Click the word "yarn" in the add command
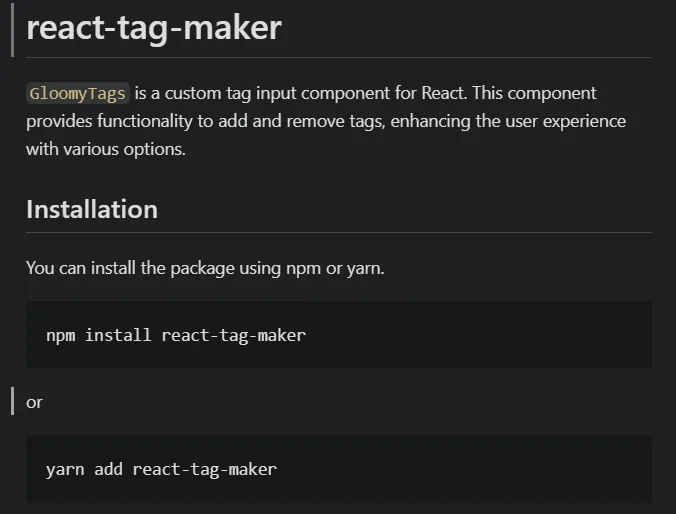Viewport: 676px width, 514px height. pos(65,468)
